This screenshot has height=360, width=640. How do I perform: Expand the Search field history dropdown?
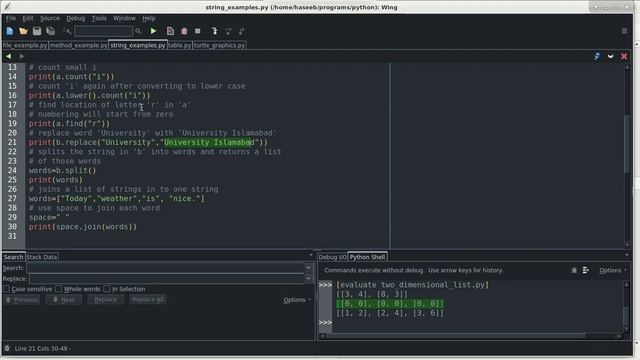coord(309,268)
